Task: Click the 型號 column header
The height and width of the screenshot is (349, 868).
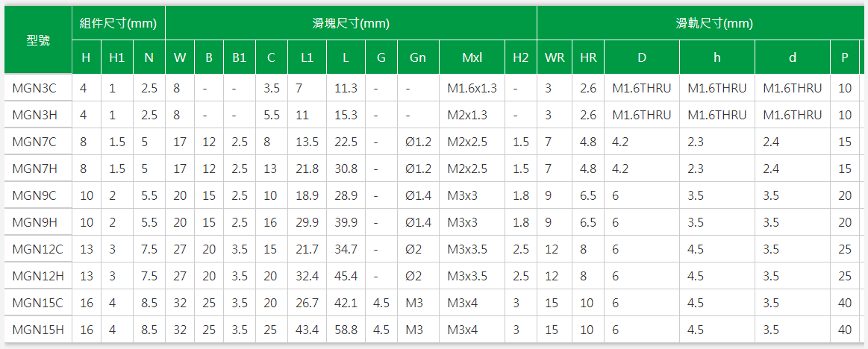Action: (38, 40)
